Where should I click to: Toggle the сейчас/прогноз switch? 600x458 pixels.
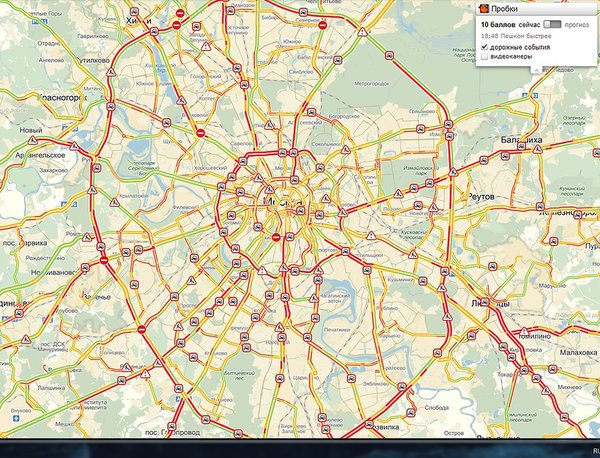pos(550,23)
